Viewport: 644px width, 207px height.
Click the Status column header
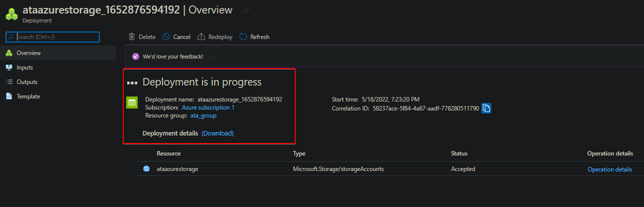click(459, 153)
